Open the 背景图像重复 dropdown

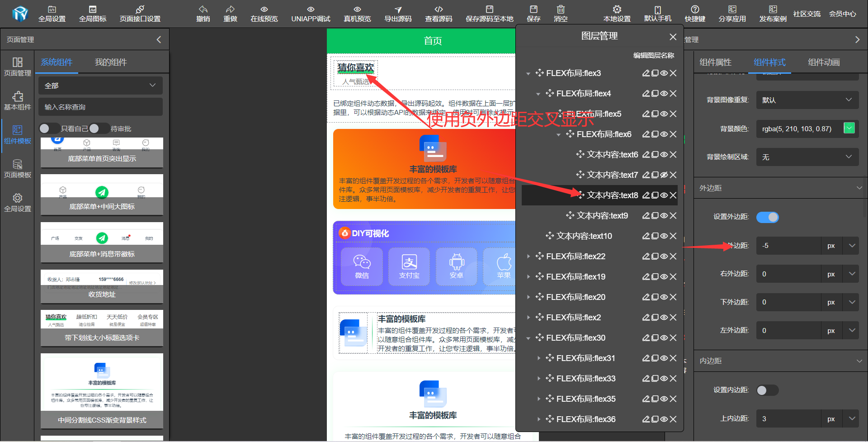[x=807, y=100]
